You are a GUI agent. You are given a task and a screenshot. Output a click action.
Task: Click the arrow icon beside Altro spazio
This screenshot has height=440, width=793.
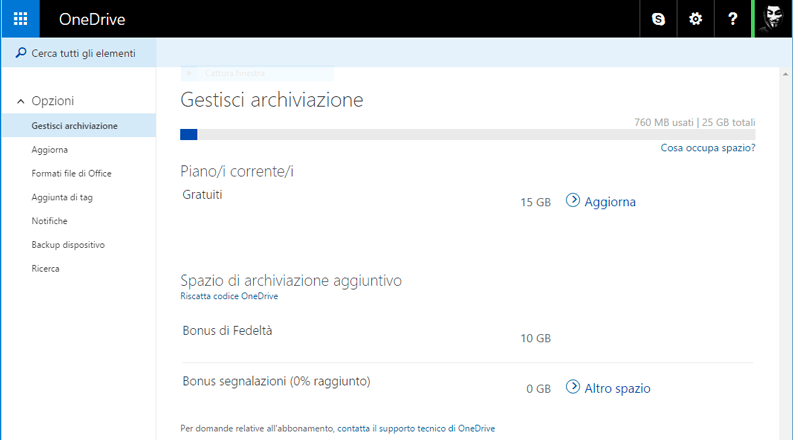click(x=573, y=387)
